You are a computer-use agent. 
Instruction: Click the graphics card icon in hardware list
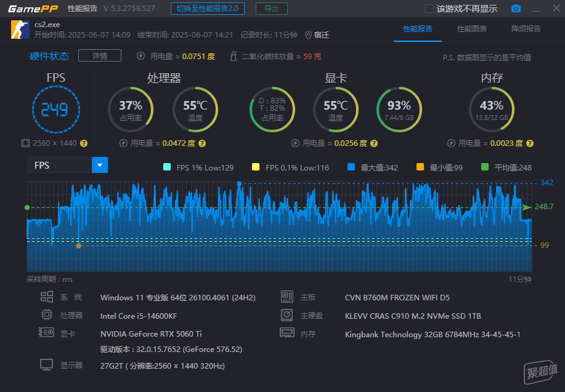(x=46, y=332)
